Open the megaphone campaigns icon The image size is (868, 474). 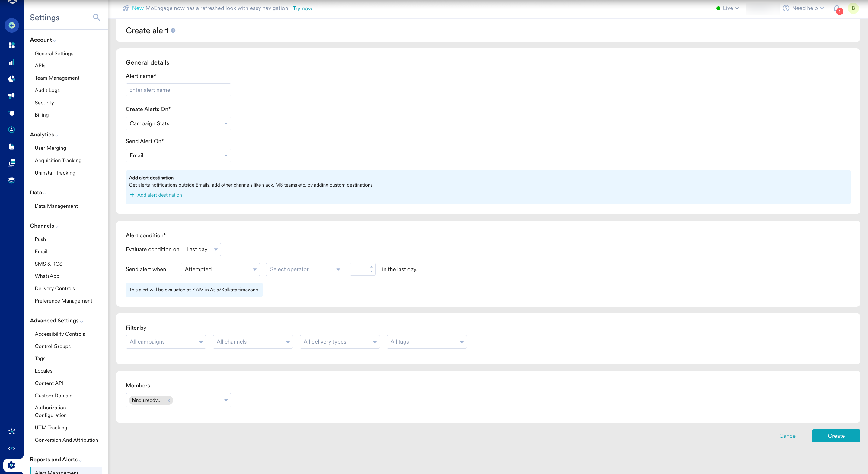click(x=12, y=96)
